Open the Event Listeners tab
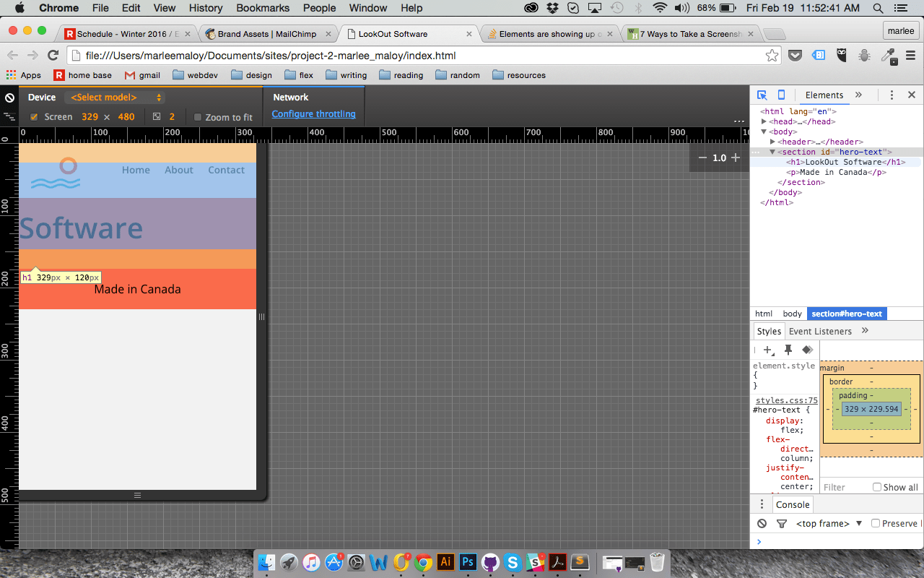 [820, 331]
